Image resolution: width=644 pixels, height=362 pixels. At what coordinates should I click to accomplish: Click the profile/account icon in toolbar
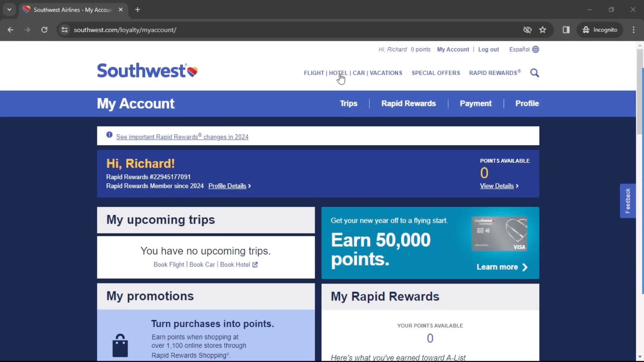click(x=599, y=29)
